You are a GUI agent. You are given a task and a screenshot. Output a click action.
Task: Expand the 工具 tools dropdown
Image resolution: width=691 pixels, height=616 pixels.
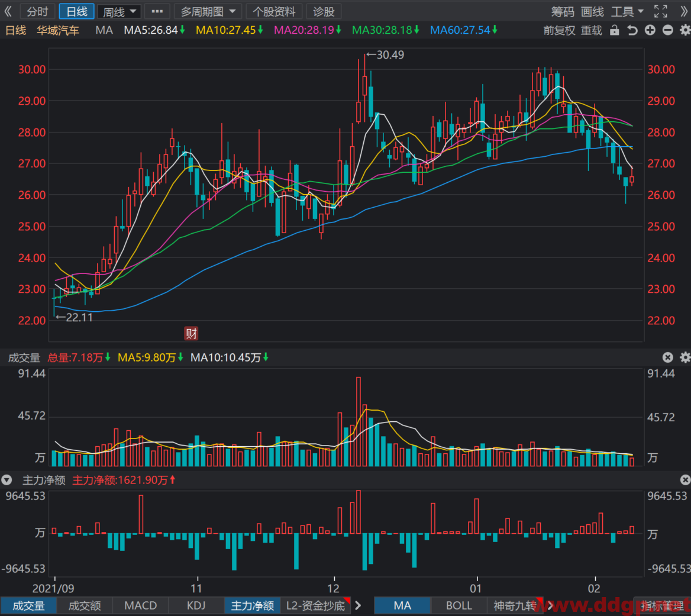point(628,11)
